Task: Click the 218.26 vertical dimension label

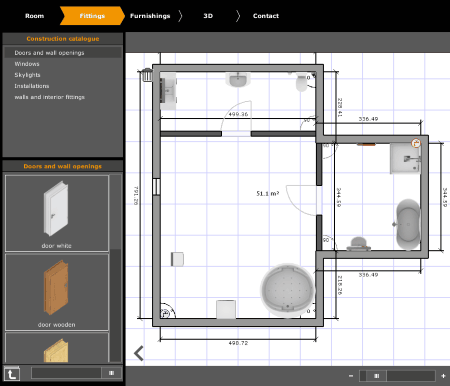Action: pos(340,285)
